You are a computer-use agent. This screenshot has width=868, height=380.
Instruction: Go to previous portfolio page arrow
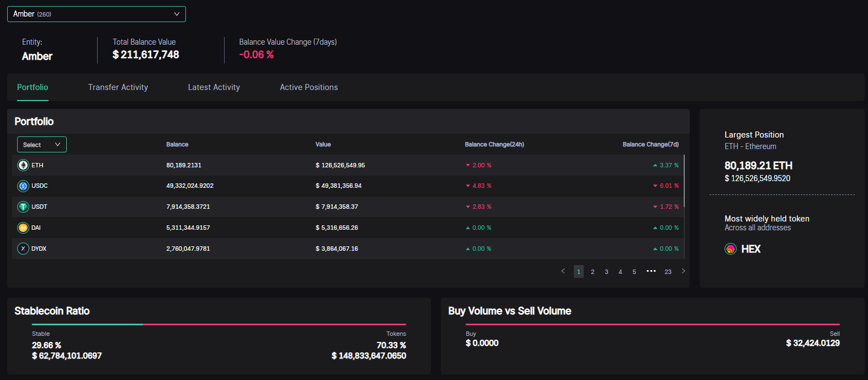click(x=563, y=271)
